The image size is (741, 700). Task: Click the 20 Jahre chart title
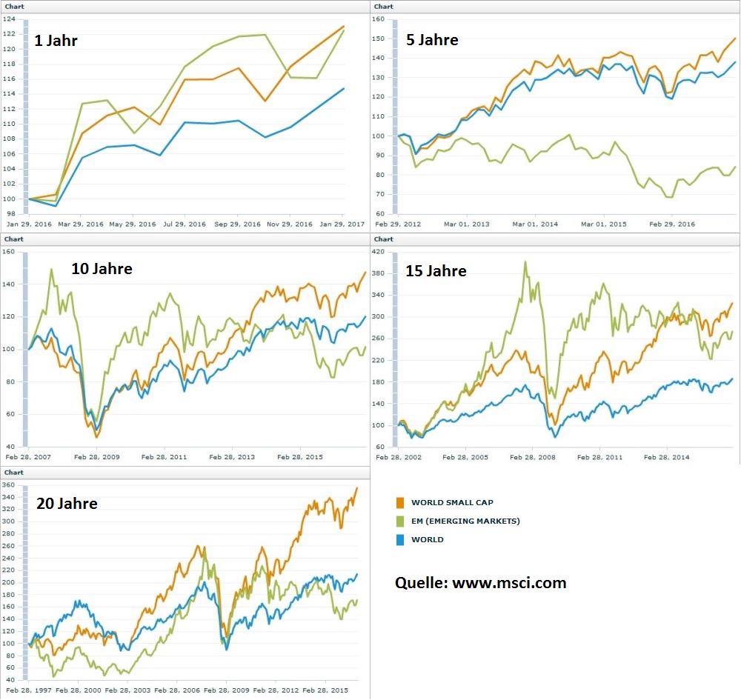pyautogui.click(x=67, y=504)
